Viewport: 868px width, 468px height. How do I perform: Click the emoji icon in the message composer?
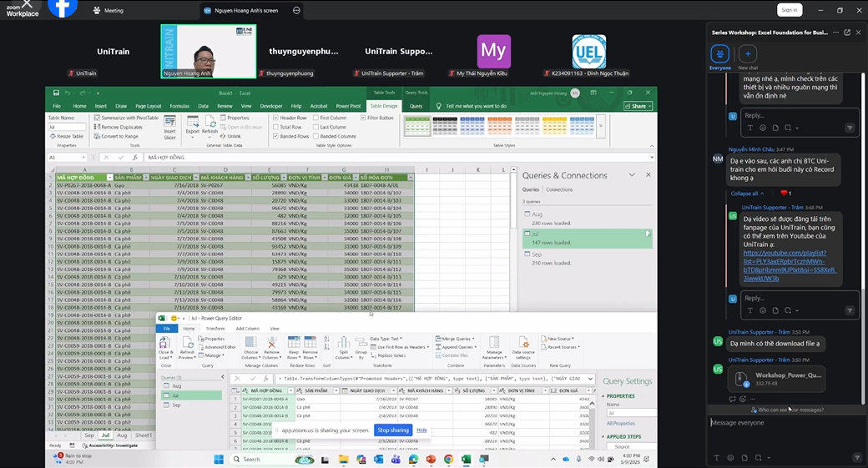731,458
